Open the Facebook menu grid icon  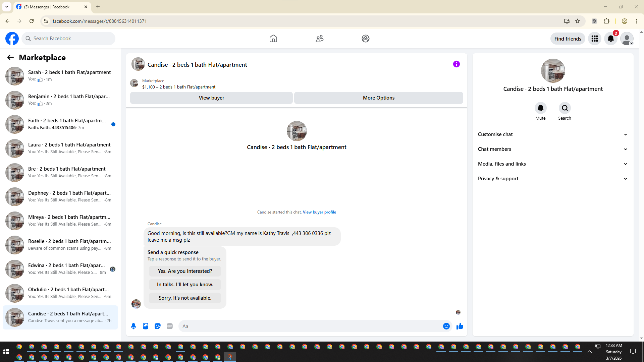[x=594, y=39]
